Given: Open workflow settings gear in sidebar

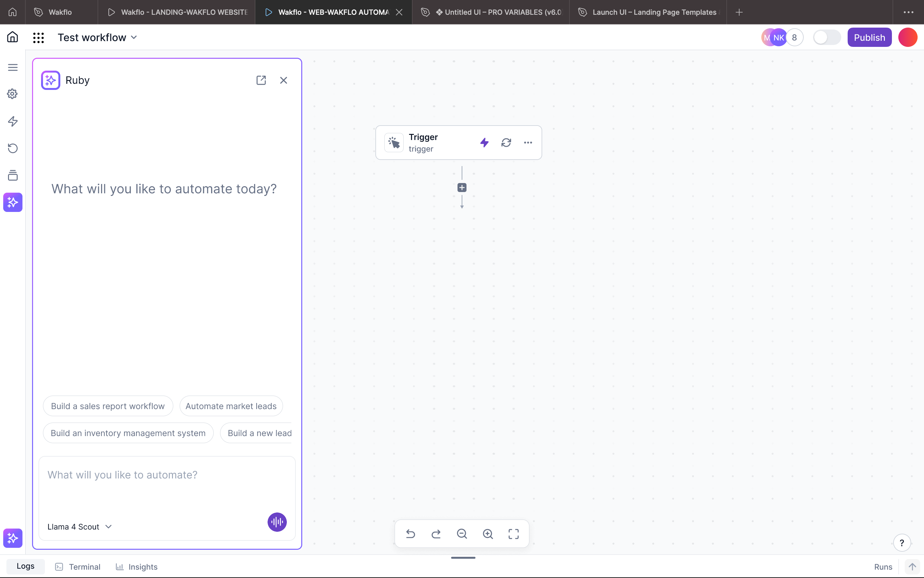Looking at the screenshot, I should (13, 94).
